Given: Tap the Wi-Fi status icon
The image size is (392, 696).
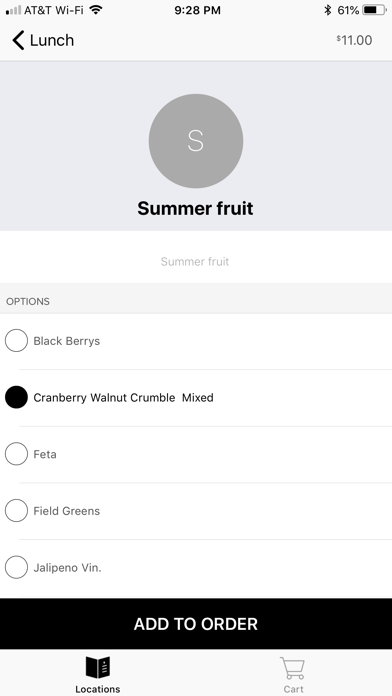Looking at the screenshot, I should (95, 10).
